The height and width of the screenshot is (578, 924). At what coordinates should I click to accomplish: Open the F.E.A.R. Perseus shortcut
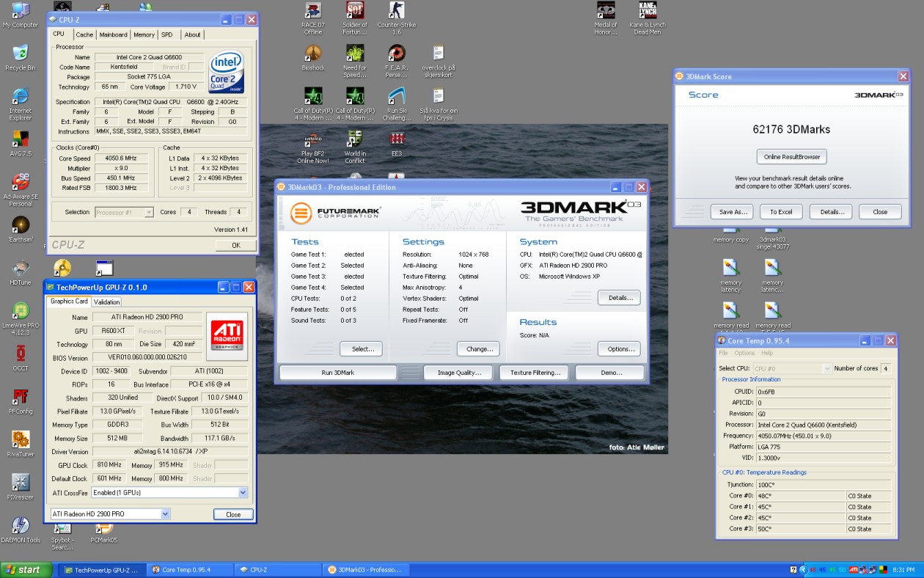(397, 61)
